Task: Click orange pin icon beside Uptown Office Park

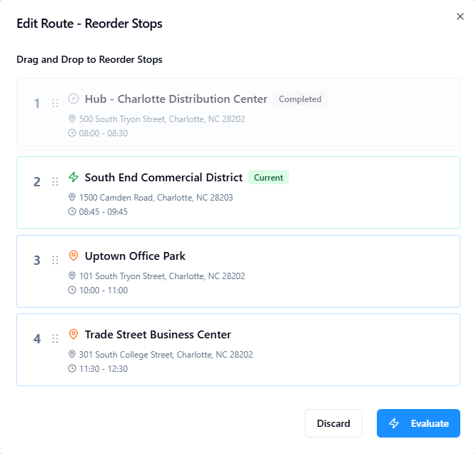Action: tap(74, 256)
